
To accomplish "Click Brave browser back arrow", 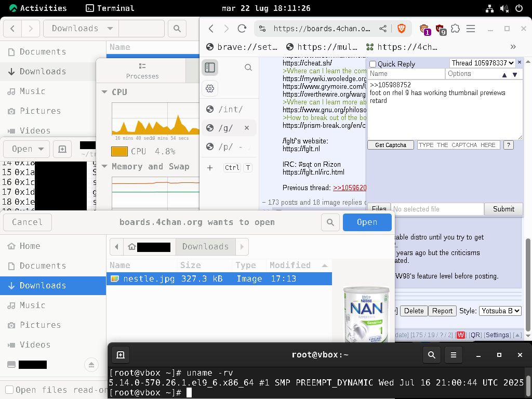I will pyautogui.click(x=211, y=29).
